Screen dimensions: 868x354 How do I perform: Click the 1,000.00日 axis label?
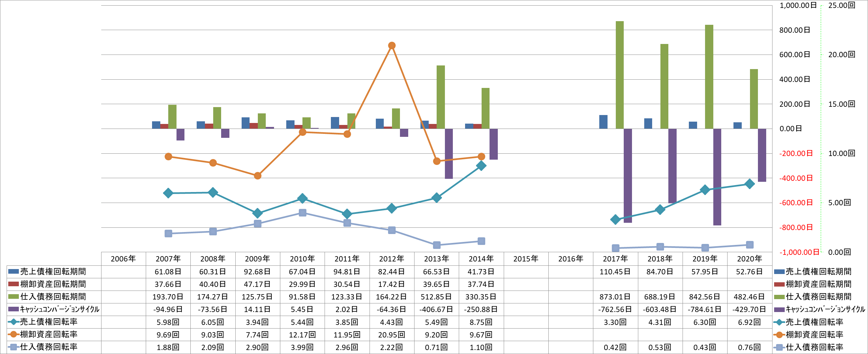[x=798, y=5]
